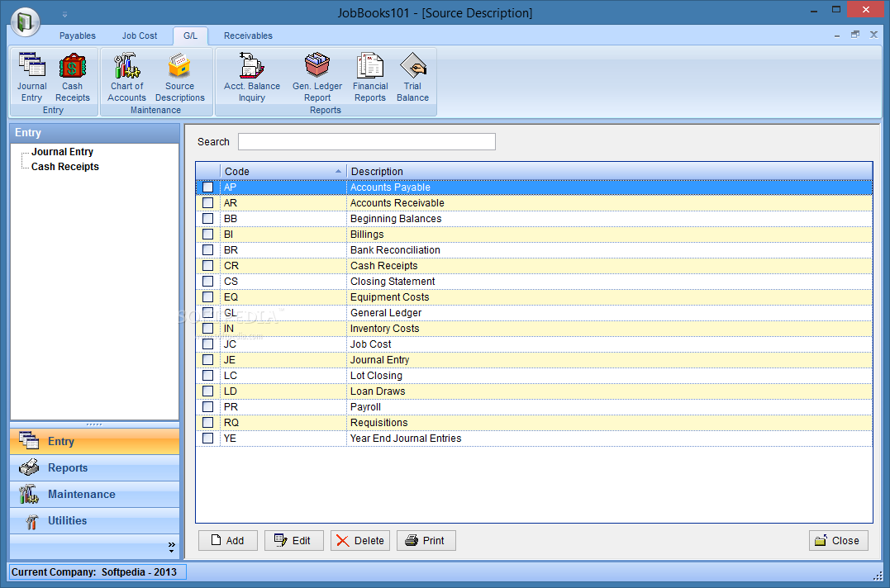Viewport: 890px width, 588px height.
Task: Open the quick access toolbar dropdown arrow
Action: coord(64,14)
